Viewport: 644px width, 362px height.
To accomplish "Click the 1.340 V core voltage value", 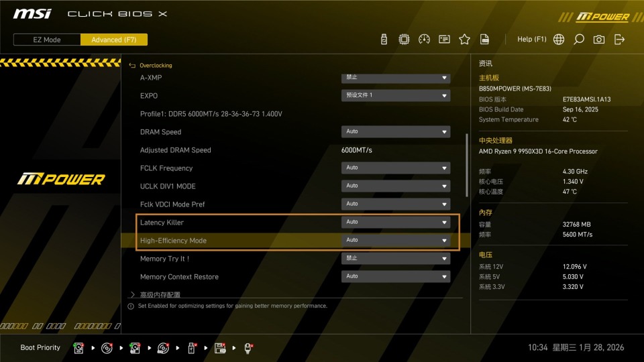I will tap(573, 182).
